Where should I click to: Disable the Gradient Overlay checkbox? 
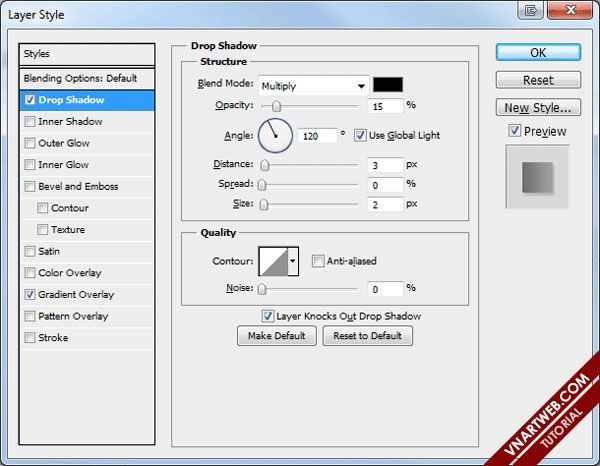[x=31, y=295]
